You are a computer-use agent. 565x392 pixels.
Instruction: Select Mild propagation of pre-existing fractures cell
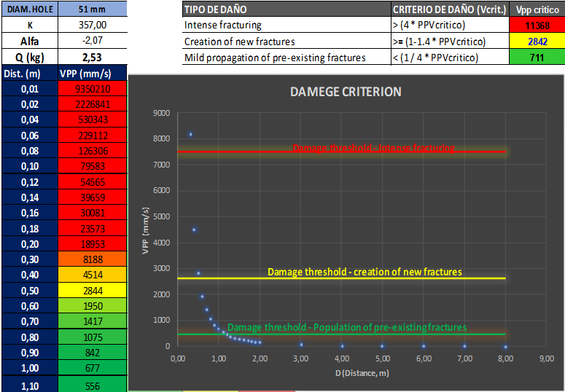(287, 58)
